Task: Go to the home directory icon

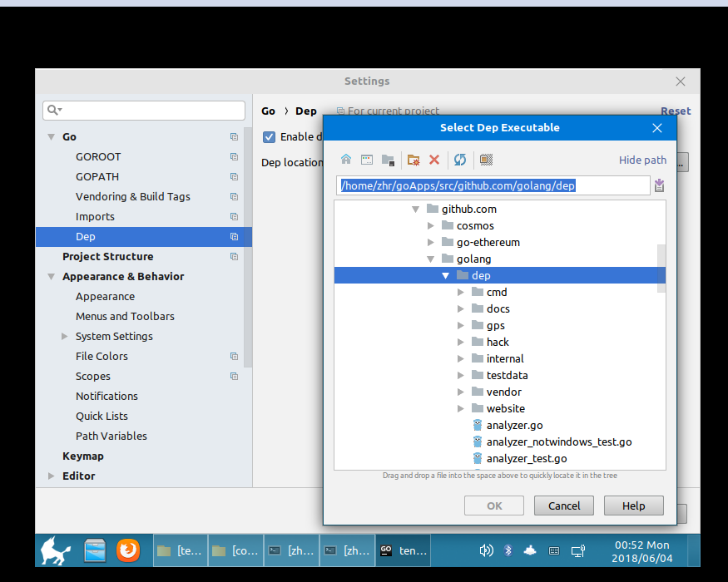Action: (x=346, y=160)
